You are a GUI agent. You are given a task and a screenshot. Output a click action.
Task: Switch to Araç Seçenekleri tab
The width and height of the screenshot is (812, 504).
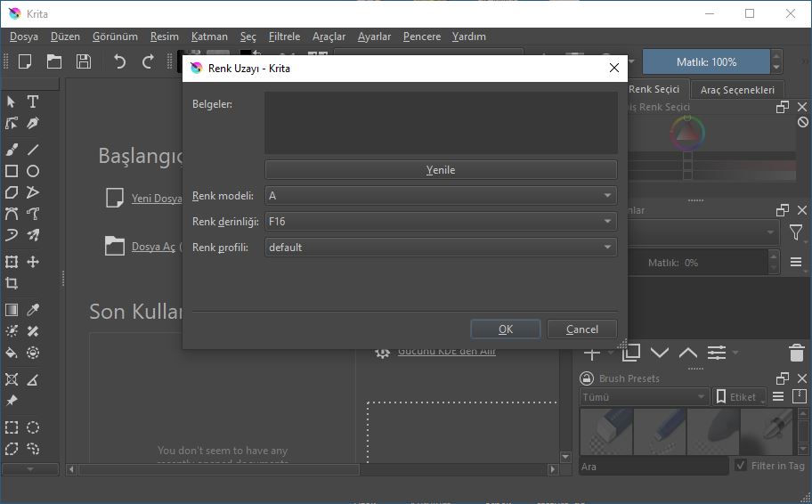point(737,90)
